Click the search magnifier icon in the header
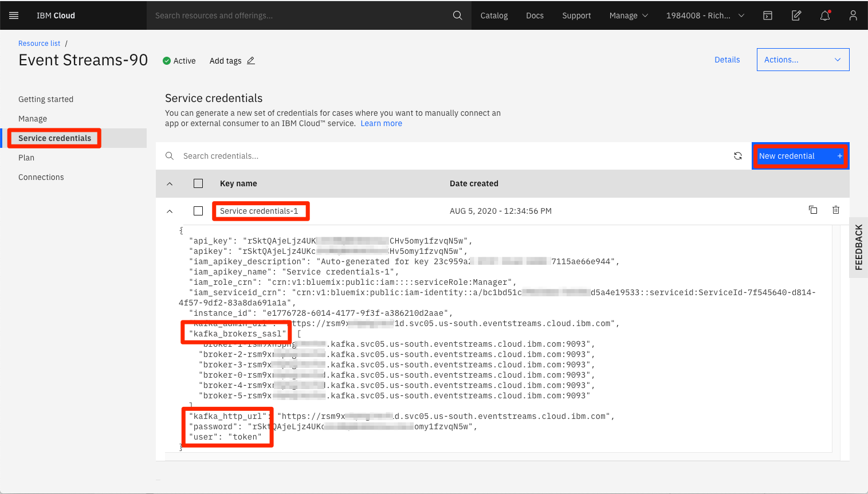 457,15
